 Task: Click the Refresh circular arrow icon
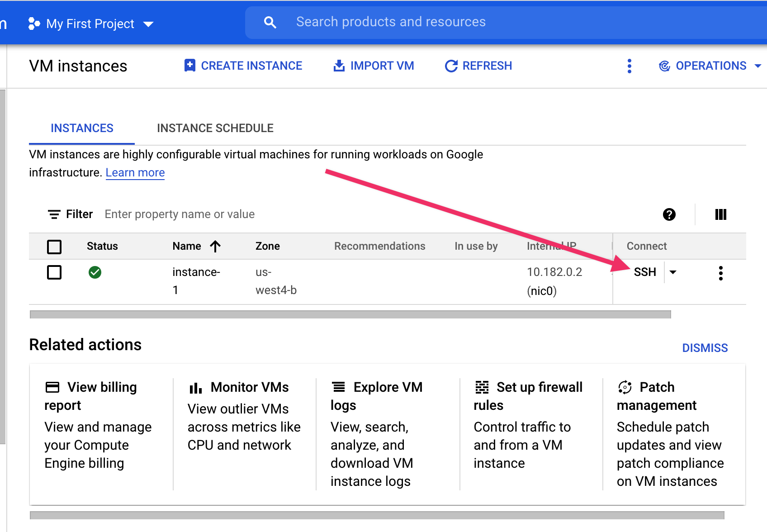coord(451,66)
